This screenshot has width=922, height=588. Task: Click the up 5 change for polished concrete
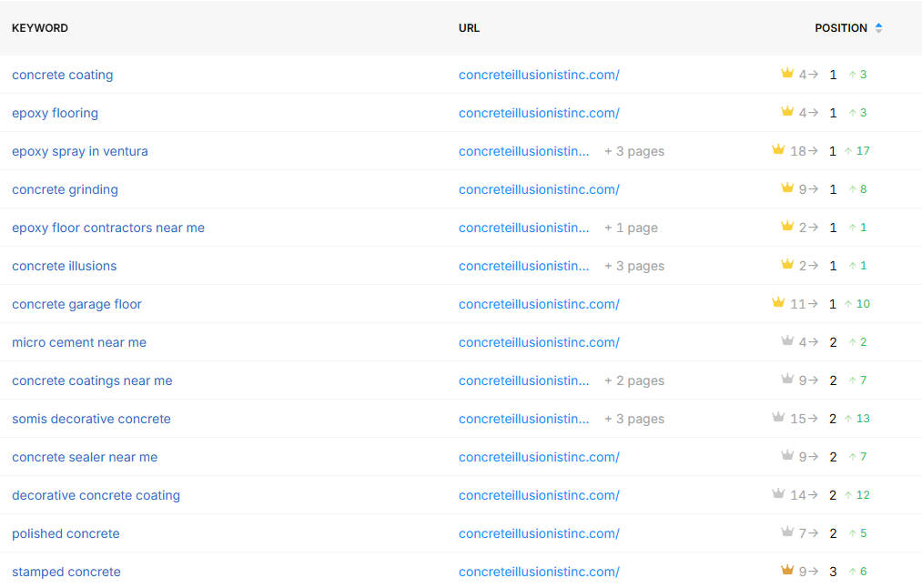(858, 532)
